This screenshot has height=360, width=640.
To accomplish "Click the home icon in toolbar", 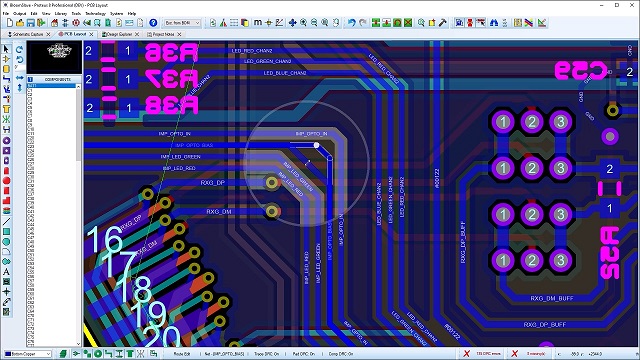I will (54, 23).
